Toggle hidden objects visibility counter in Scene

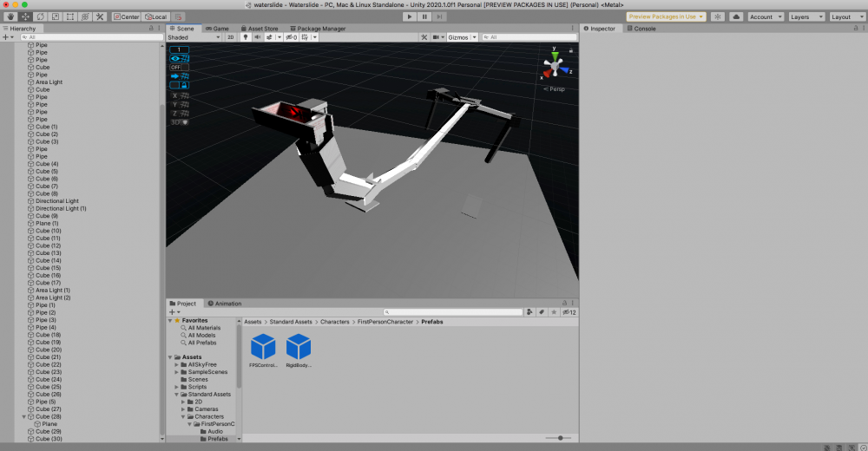click(291, 37)
